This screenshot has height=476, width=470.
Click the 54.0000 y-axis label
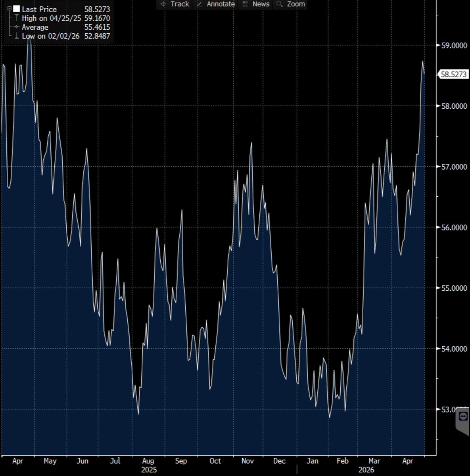pos(454,348)
